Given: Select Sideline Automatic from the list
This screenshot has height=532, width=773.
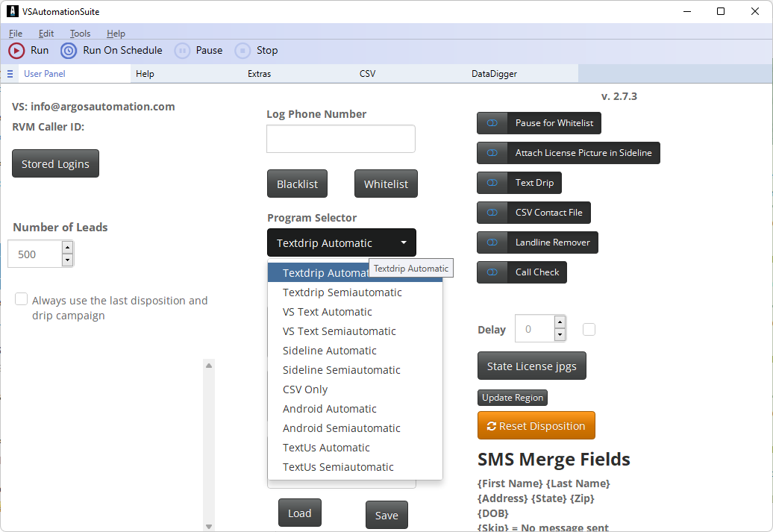Looking at the screenshot, I should [x=329, y=351].
